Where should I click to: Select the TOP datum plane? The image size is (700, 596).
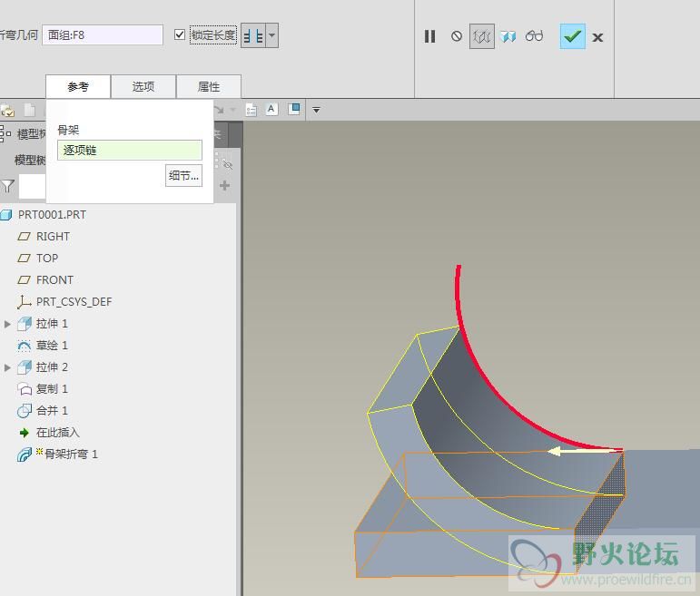(47, 259)
